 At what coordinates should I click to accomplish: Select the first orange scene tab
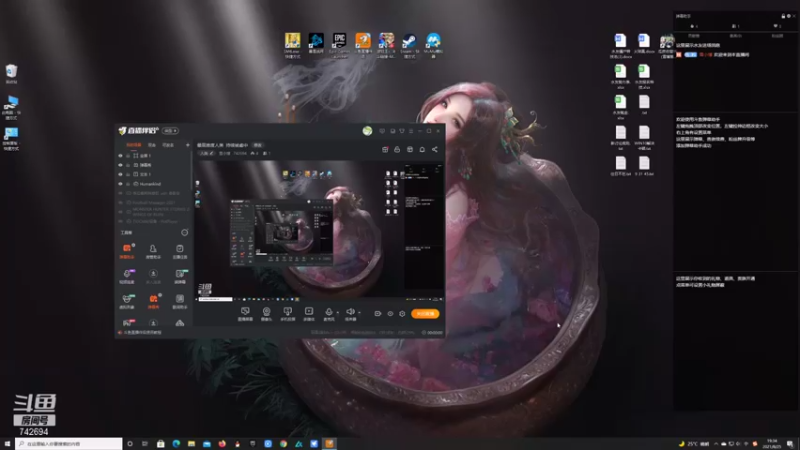[x=134, y=145]
